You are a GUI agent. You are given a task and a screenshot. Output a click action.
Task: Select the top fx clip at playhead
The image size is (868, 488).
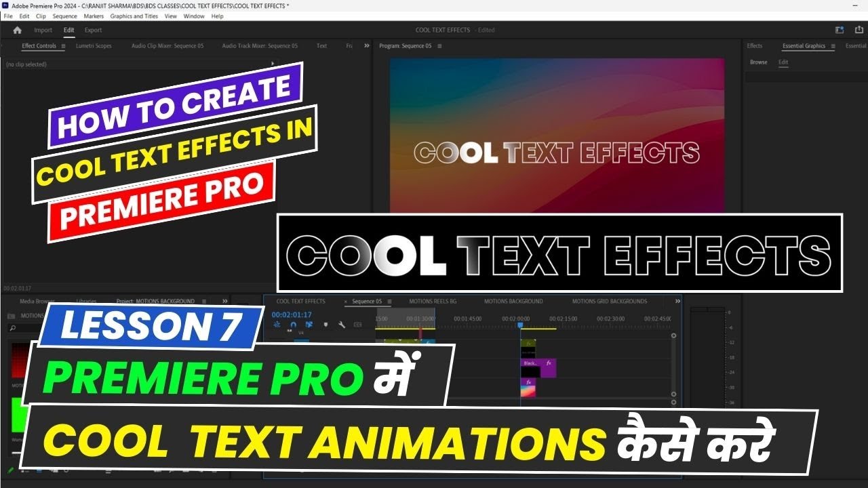pos(528,348)
